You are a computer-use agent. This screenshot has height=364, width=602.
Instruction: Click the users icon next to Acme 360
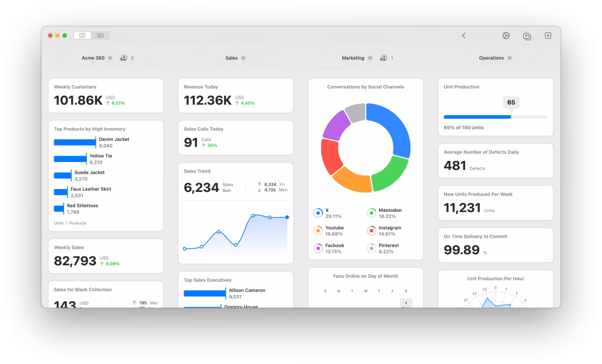[123, 58]
